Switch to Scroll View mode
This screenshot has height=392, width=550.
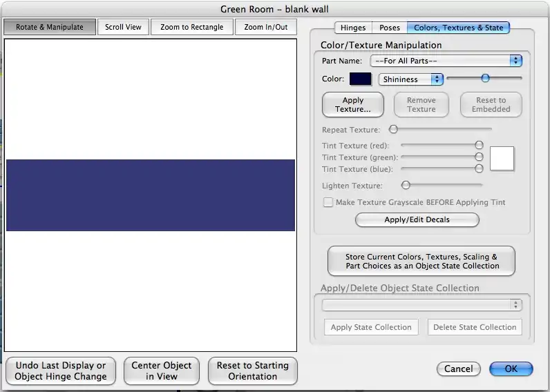pos(123,27)
